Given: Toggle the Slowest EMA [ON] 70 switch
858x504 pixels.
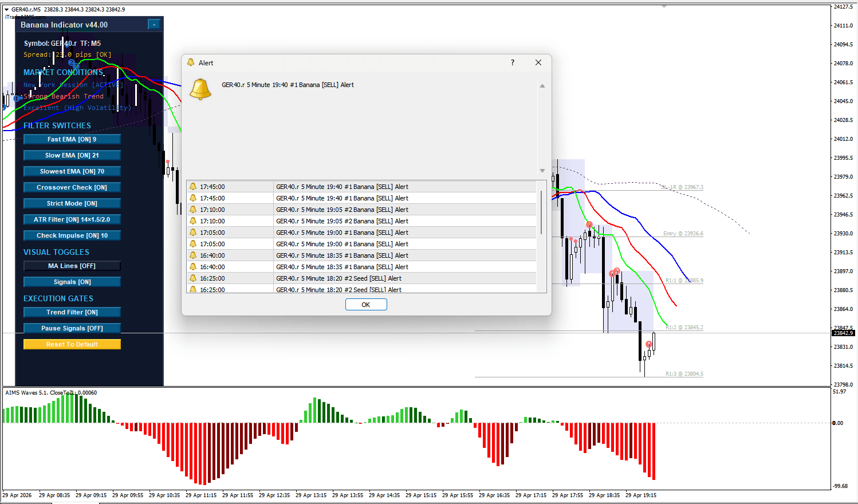Looking at the screenshot, I should (72, 171).
